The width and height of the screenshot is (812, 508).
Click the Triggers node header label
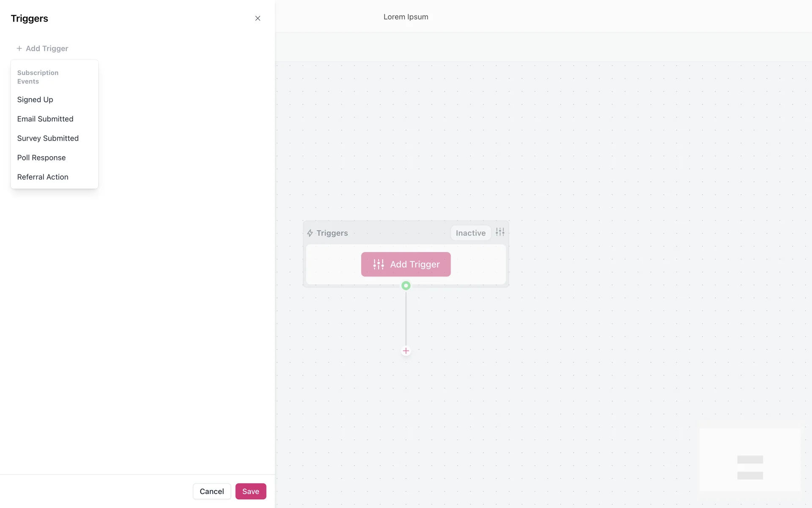[x=332, y=233]
